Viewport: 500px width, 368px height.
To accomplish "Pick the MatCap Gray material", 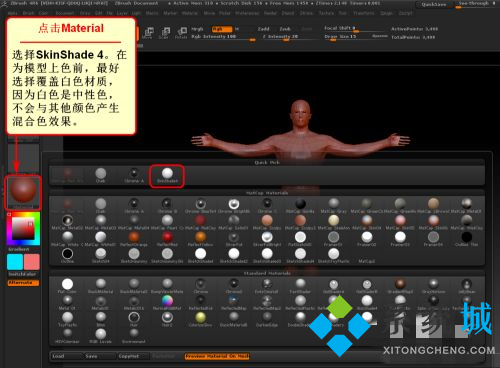I will point(333,205).
